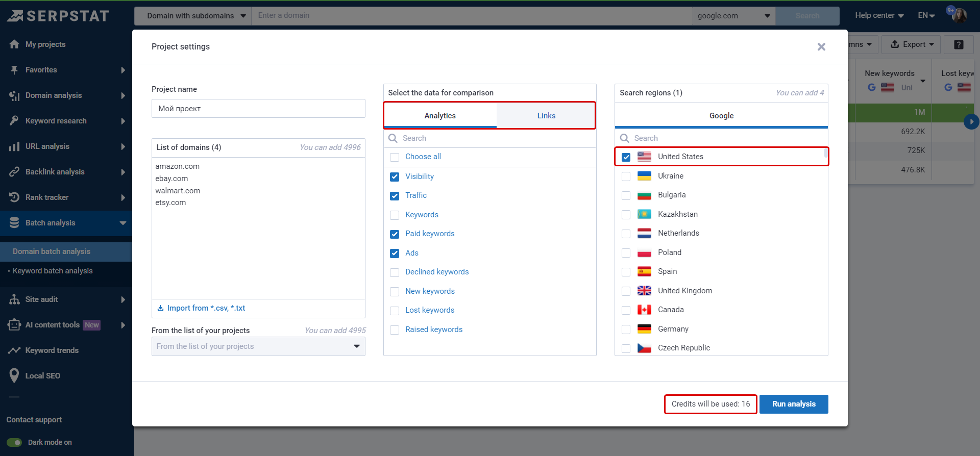This screenshot has width=980, height=456.
Task: Click the Site audit hierarchy icon
Action: click(x=14, y=299)
